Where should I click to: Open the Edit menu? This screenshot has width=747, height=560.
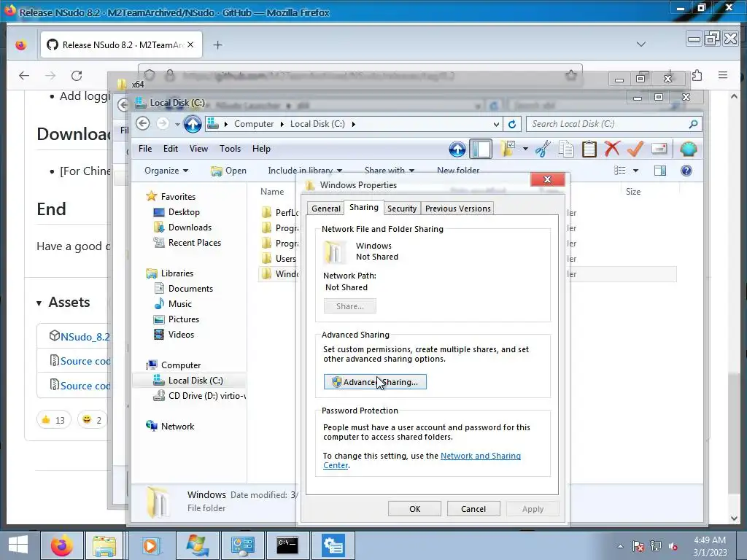point(171,149)
